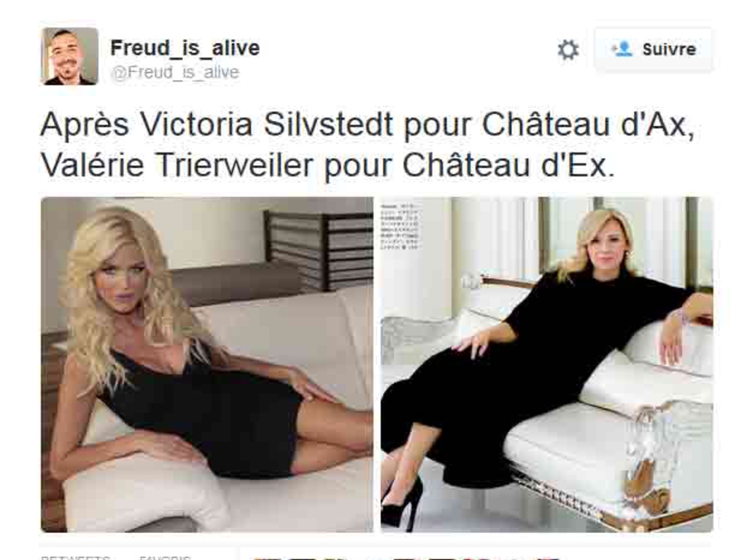Screen dimensions: 747x560
Task: Click the Suivre follow button
Action: point(653,50)
